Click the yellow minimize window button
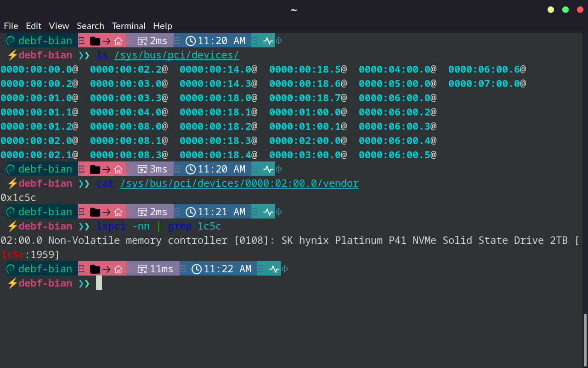 point(551,10)
